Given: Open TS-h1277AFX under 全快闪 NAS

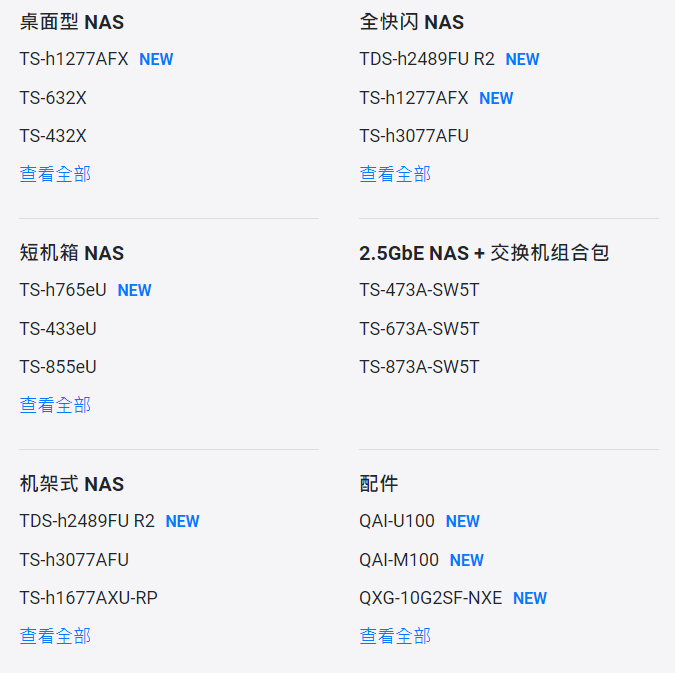Looking at the screenshot, I should 414,98.
